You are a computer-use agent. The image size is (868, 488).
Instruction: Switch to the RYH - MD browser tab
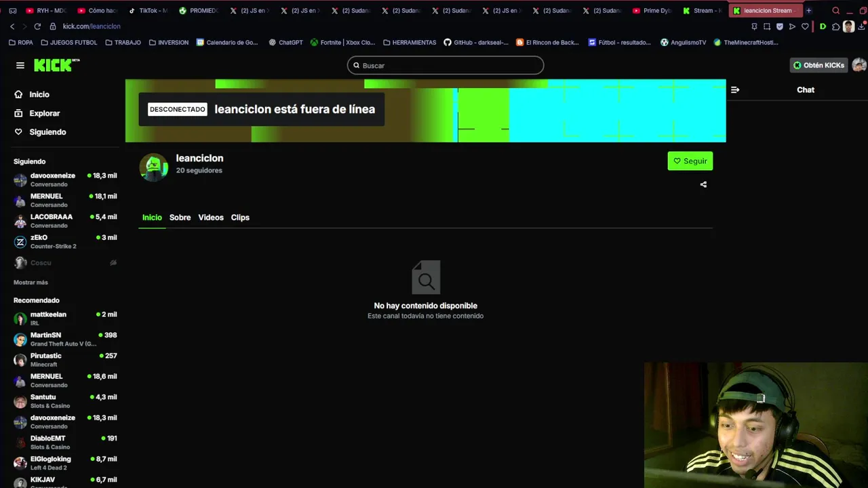(45, 10)
